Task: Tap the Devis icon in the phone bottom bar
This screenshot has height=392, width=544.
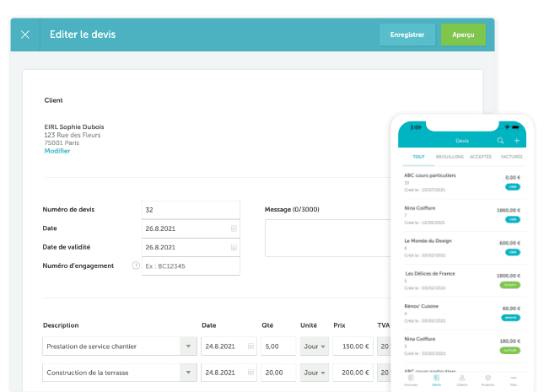Action: [436, 380]
